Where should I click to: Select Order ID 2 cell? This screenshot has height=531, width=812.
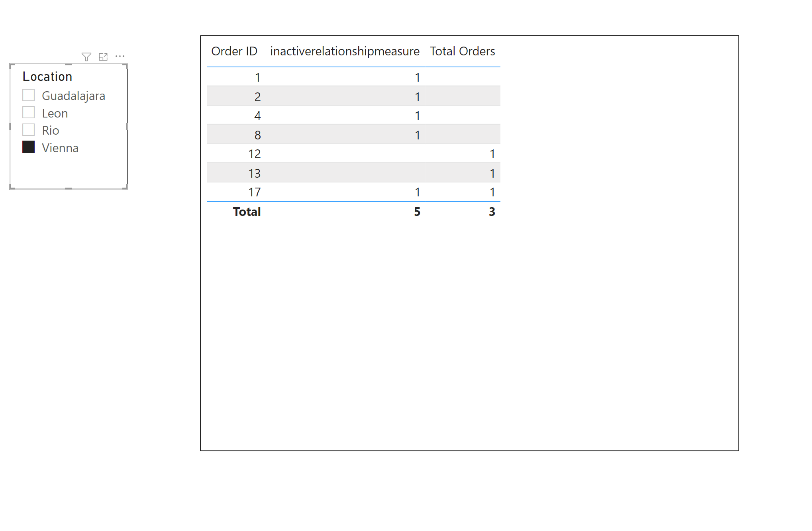click(x=258, y=97)
